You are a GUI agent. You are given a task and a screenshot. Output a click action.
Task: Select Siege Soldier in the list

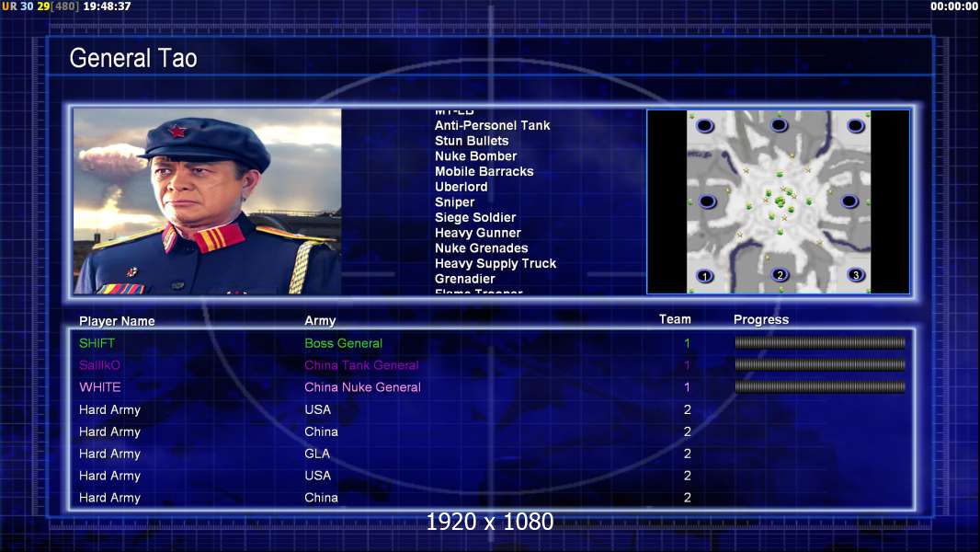point(475,217)
